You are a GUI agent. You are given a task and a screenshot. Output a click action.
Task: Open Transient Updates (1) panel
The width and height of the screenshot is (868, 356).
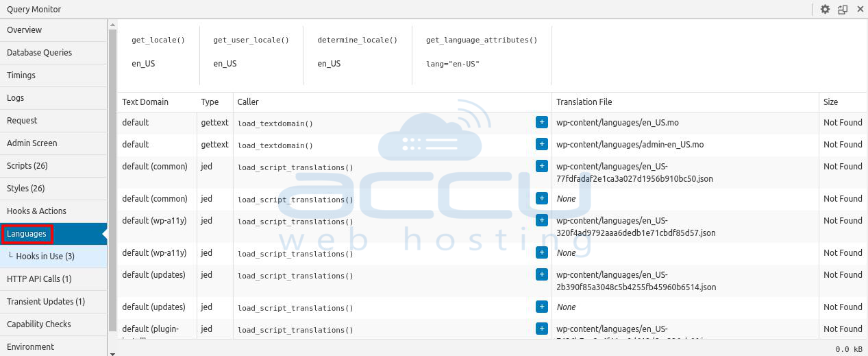pyautogui.click(x=53, y=302)
